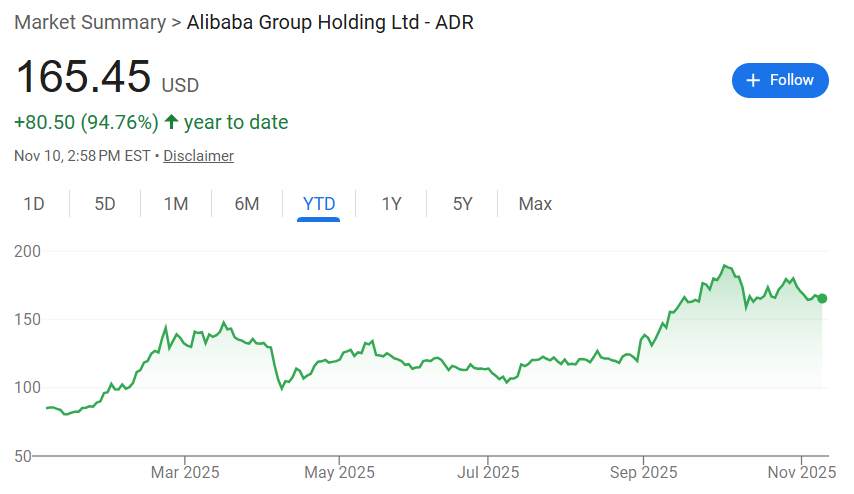Show the 1M chart range
The width and height of the screenshot is (854, 494).
(176, 204)
